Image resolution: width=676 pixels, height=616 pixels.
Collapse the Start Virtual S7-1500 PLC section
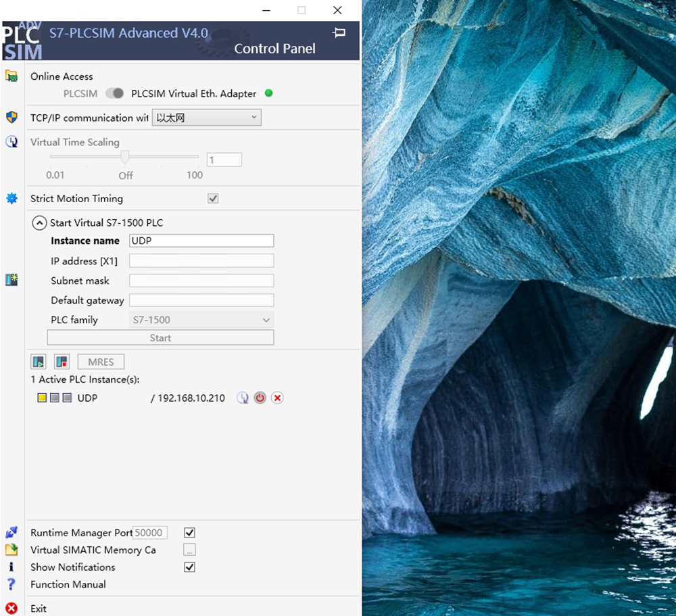click(x=39, y=222)
